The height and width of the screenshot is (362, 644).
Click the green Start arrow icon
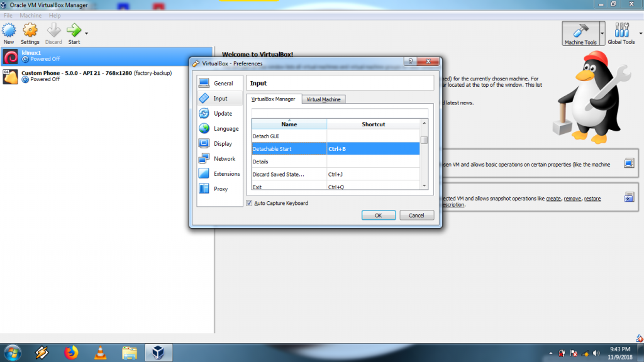coord(74,30)
